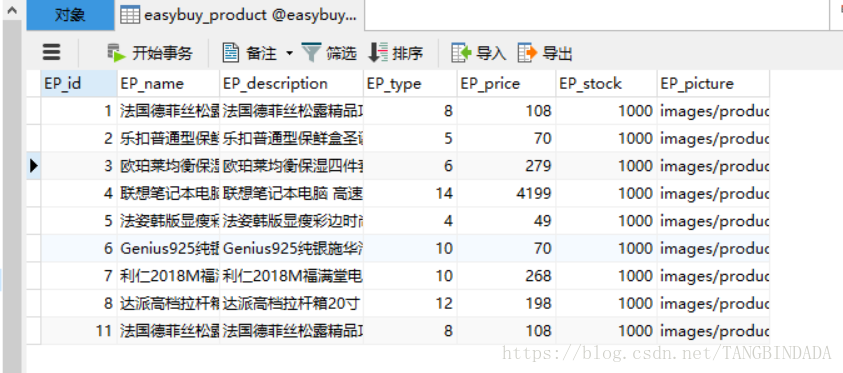Select the EP_type cell 4
This screenshot has height=373, width=843.
tap(410, 220)
